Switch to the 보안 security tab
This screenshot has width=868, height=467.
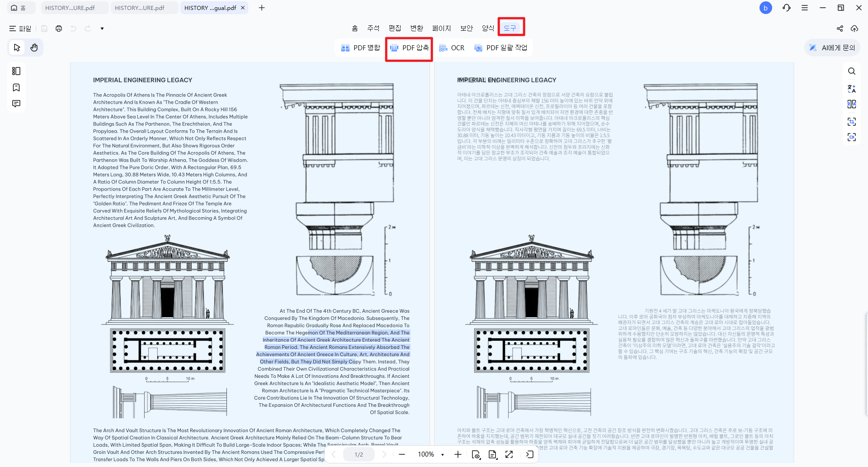pyautogui.click(x=467, y=28)
